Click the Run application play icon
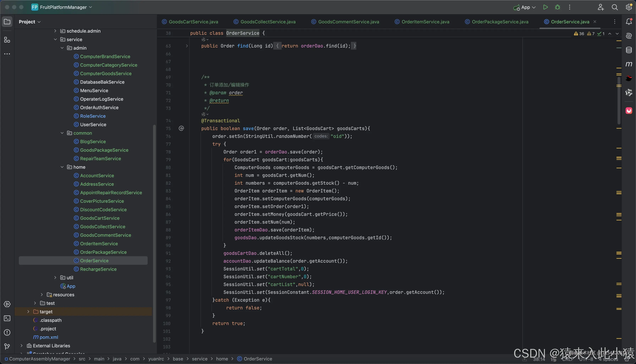This screenshot has height=364, width=636. pos(545,7)
